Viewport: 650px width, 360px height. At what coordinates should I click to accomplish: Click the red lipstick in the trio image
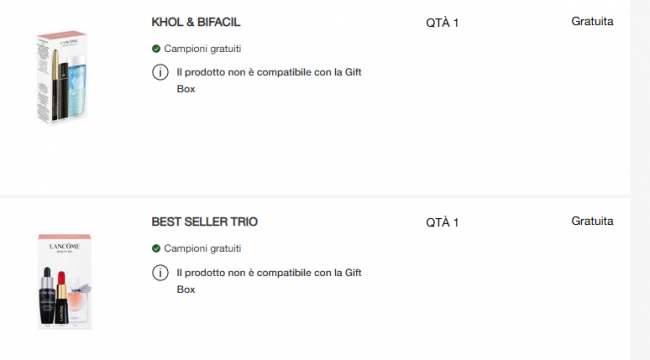(62, 297)
